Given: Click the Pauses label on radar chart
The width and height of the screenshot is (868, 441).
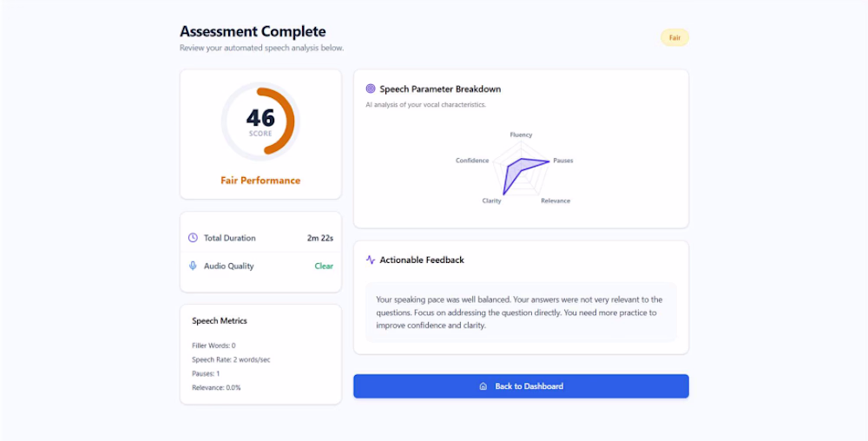Looking at the screenshot, I should (x=563, y=161).
